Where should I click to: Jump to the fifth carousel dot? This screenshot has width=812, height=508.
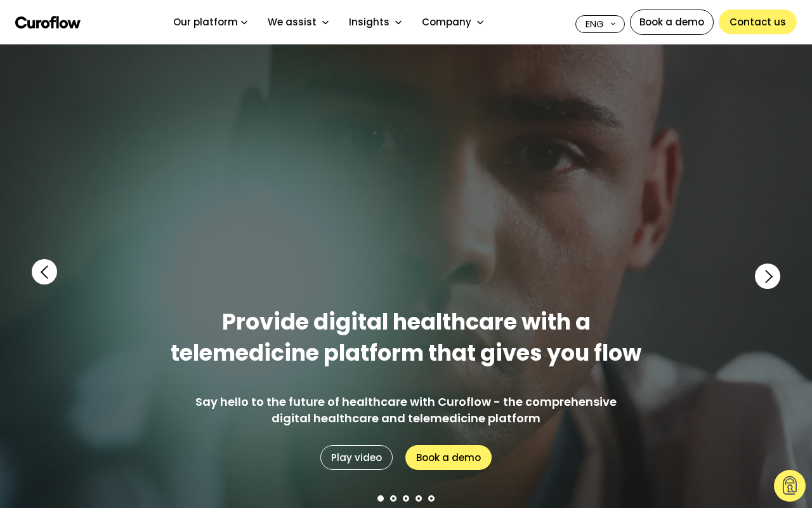(x=431, y=498)
